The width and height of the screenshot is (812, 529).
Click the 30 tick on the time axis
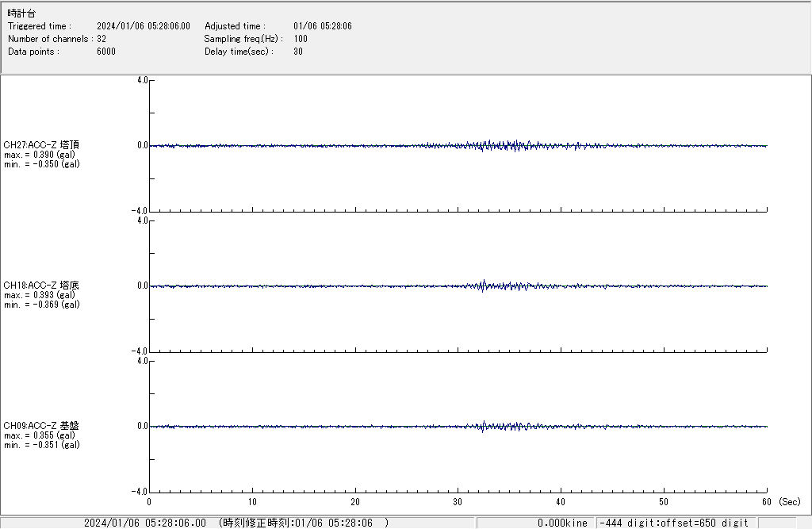tap(458, 502)
